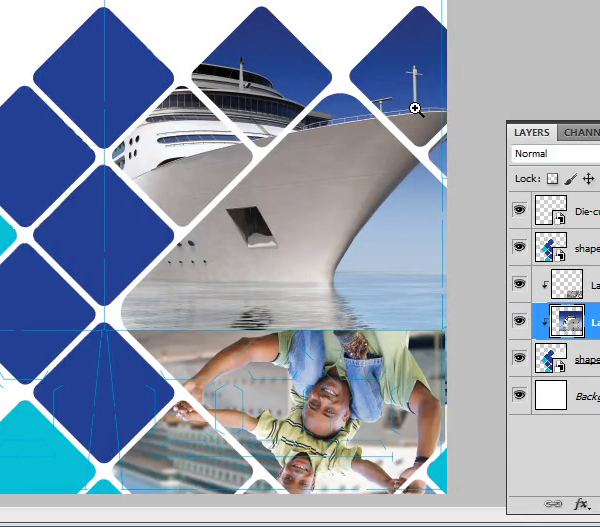
Task: Select the Layers tab
Action: pyautogui.click(x=532, y=132)
